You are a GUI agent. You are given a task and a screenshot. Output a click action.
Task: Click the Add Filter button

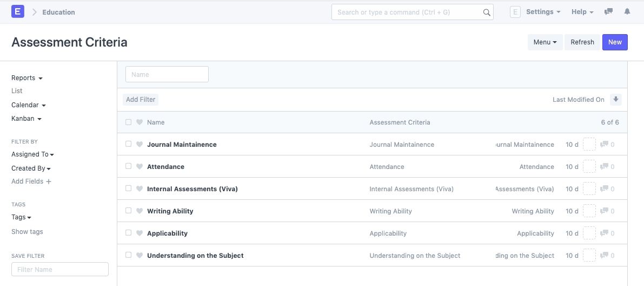click(x=141, y=100)
